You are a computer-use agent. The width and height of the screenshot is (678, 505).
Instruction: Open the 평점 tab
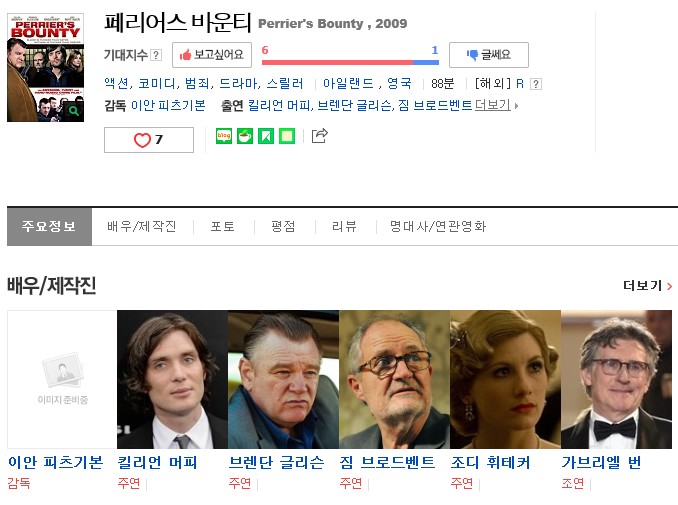283,226
